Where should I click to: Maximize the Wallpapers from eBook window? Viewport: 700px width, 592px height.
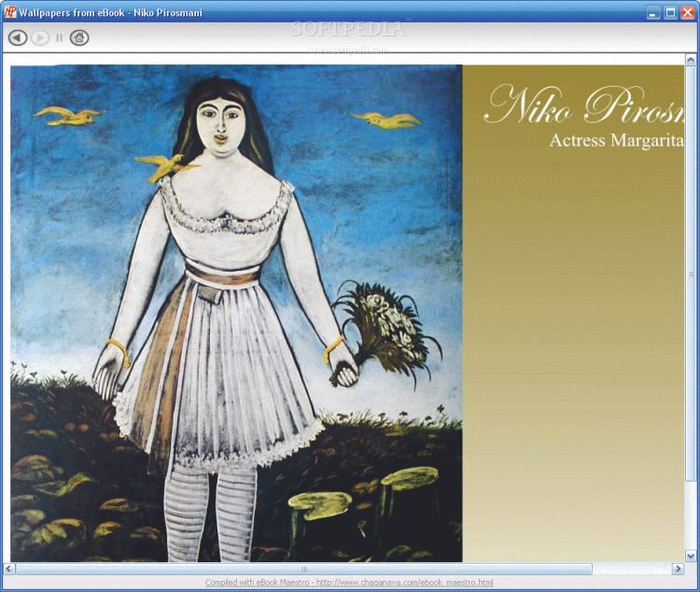670,12
